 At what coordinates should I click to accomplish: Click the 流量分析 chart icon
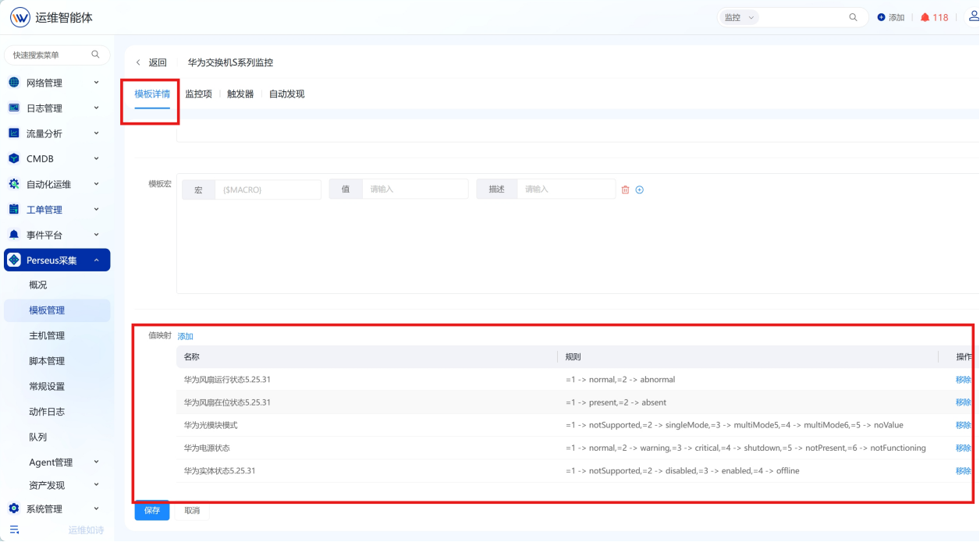(14, 133)
